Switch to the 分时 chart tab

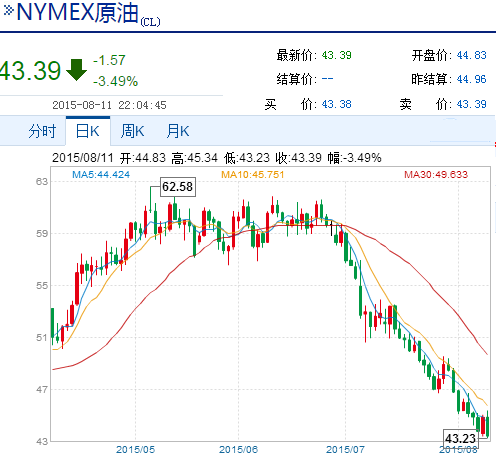(x=42, y=131)
